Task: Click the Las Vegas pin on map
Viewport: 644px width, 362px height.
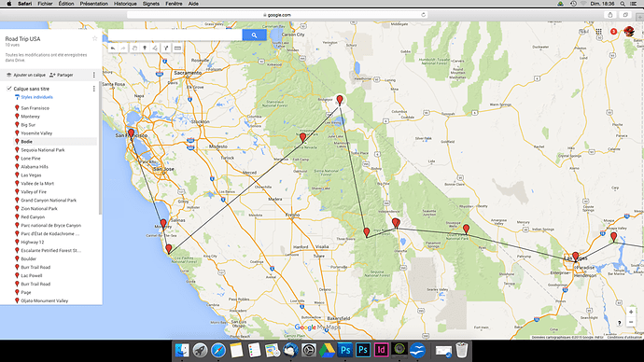Action: [x=576, y=257]
